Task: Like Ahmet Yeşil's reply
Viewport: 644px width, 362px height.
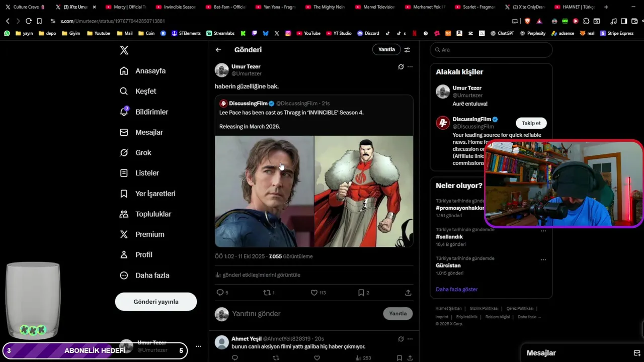Action: [317, 358]
